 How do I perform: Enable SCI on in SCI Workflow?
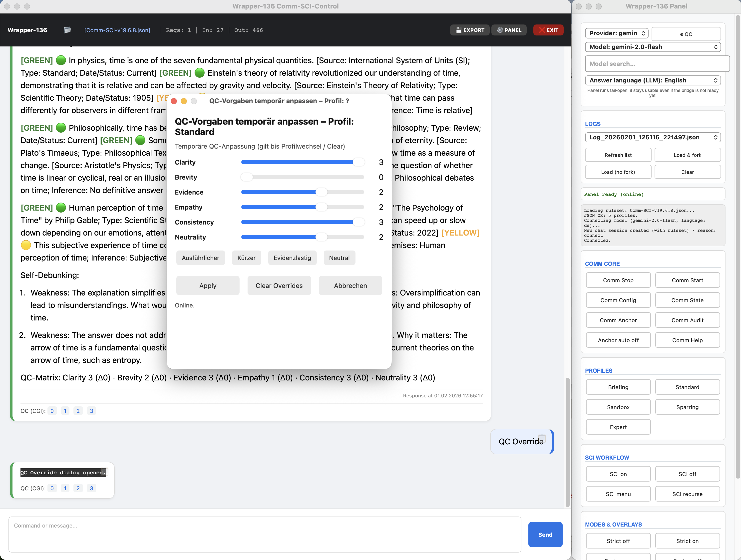[x=618, y=474]
